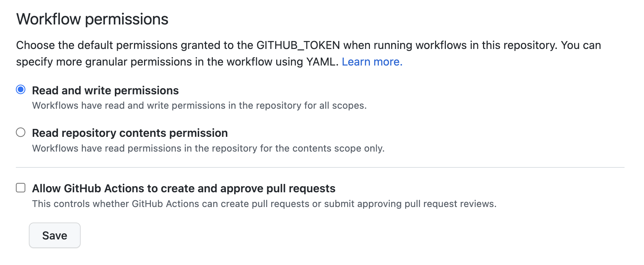Click the 'Read and write permissions' label text
The image size is (644, 265).
pos(105,90)
